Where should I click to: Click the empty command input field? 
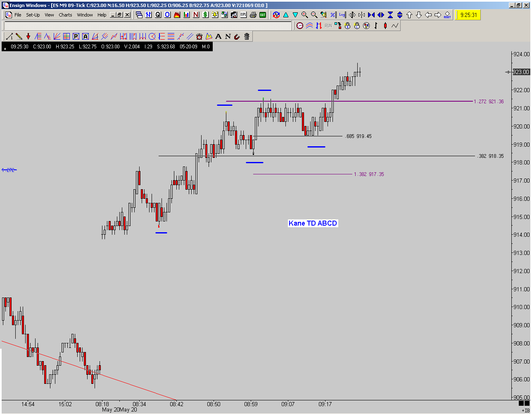click(x=148, y=26)
